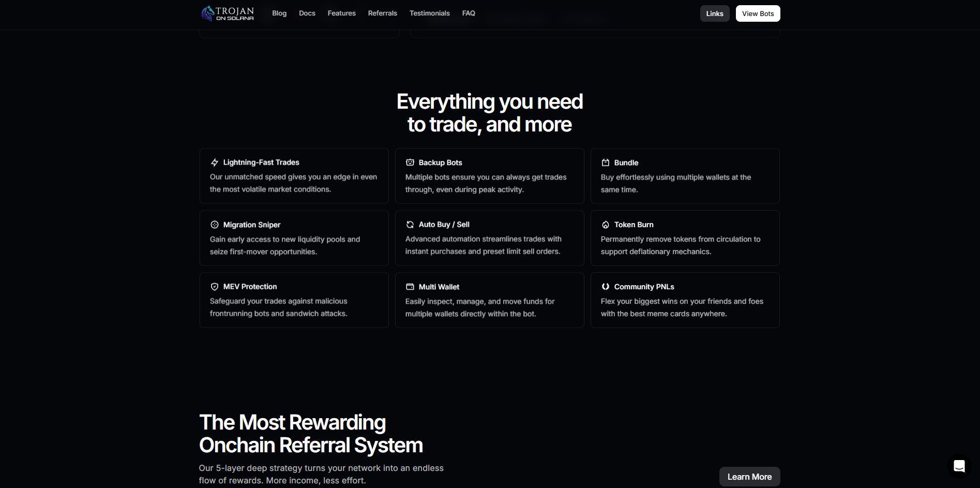Click the Learn More button
The width and height of the screenshot is (980, 488).
tap(749, 477)
